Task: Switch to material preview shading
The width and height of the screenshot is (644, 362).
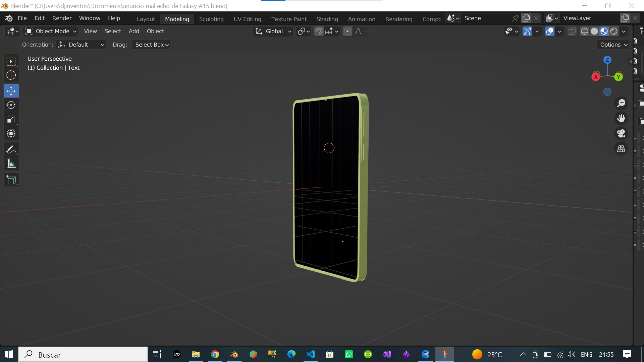Action: point(604,31)
